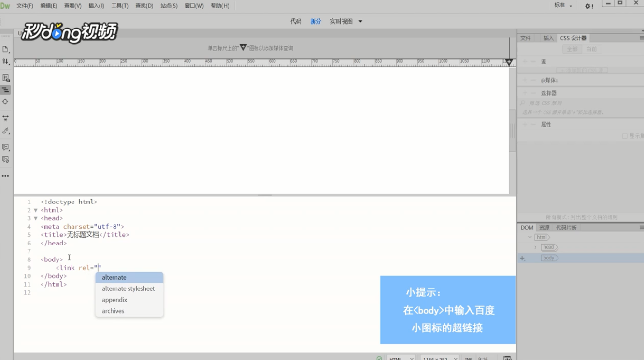The height and width of the screenshot is (360, 644).
Task: Select the DOM tab
Action: pos(527,228)
